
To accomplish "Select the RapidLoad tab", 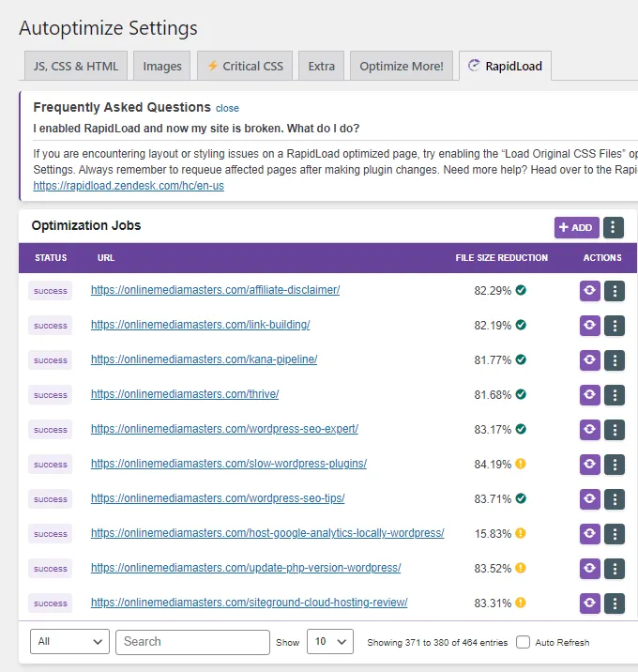I will 505,66.
